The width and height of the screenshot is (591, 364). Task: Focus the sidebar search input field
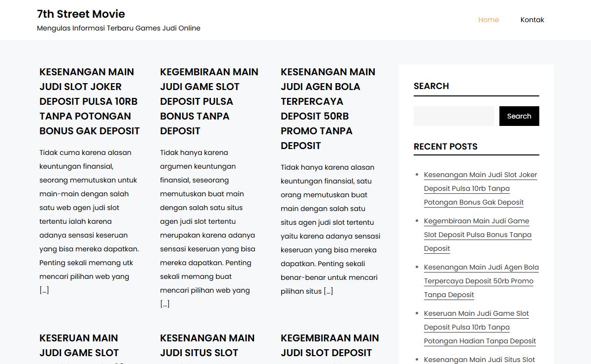[x=454, y=116]
